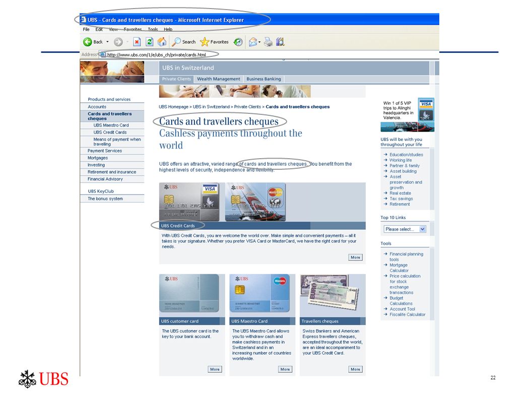Viewport: 532px width, 399px height.
Task: Click More button under UBS Credit Cards
Action: 355,257
